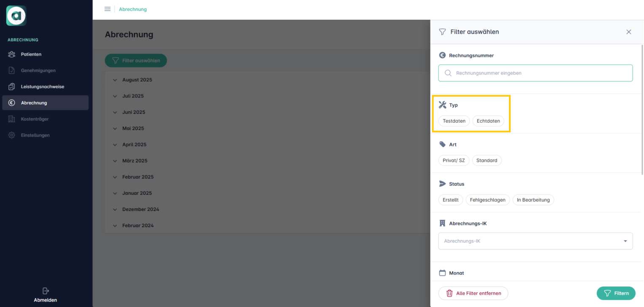Viewport: 644px width, 307px height.
Task: Click the Patienten people icon
Action: pyautogui.click(x=12, y=54)
